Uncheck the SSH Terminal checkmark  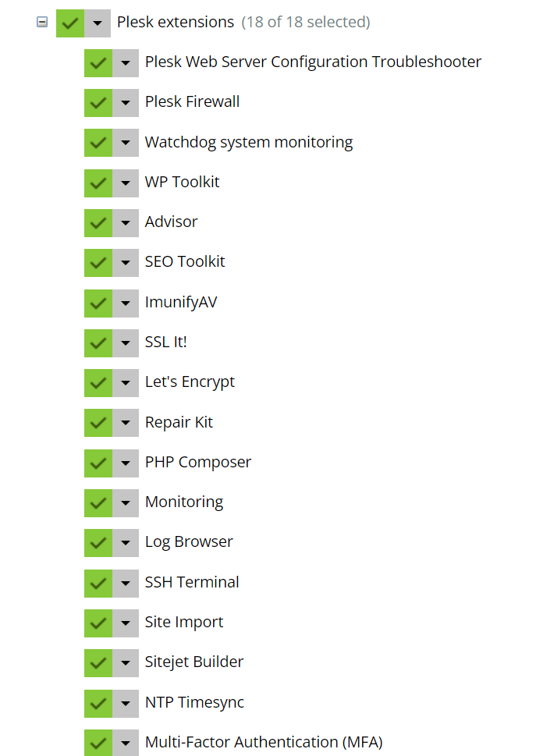pos(98,583)
